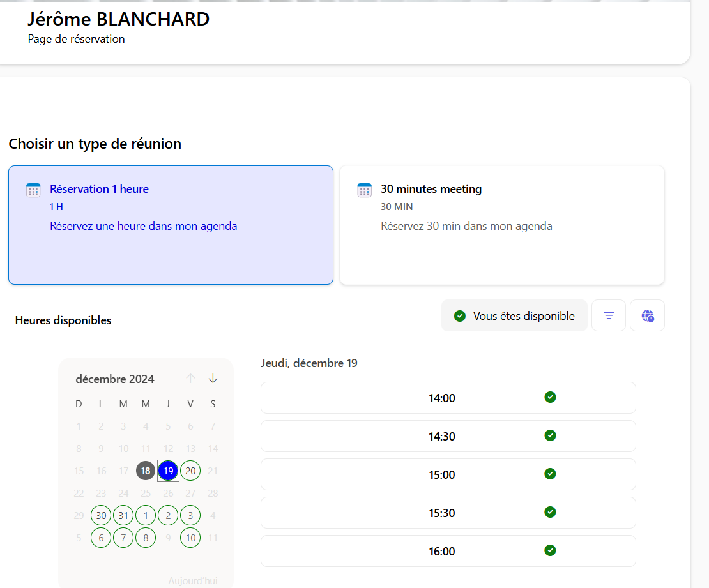Screen dimensions: 709x588
Task: Click green check icon on 15:30 slot
Action: 550,512
